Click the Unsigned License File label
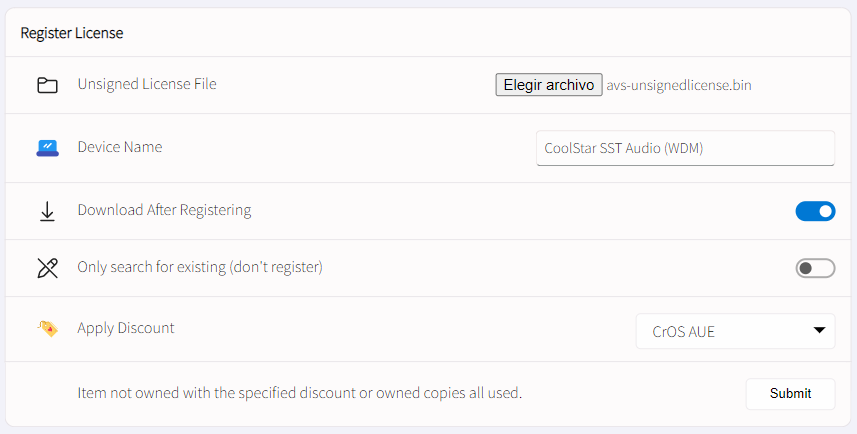Viewport: 857px width, 434px height. pos(147,84)
